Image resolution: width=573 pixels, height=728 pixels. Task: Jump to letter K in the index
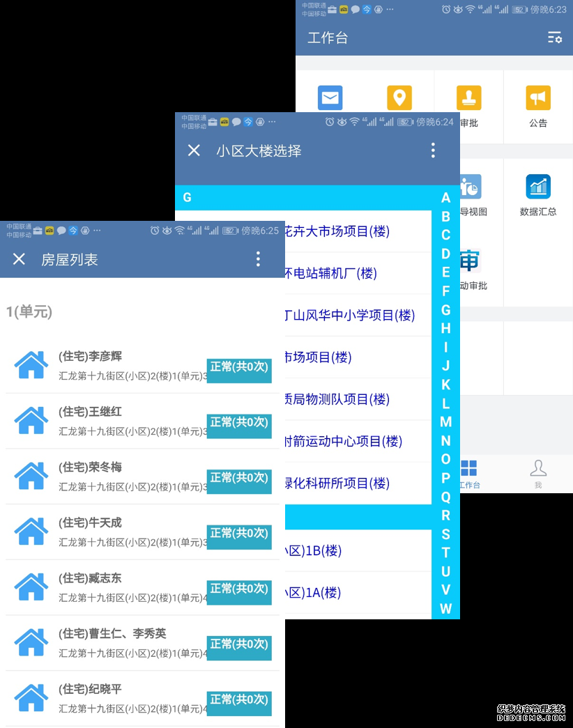tap(445, 385)
